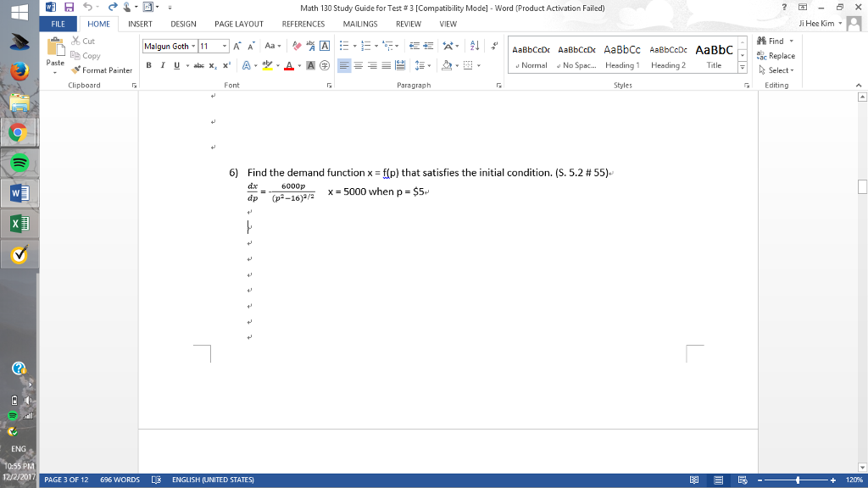The image size is (868, 488).
Task: Open the Font name dropdown
Action: (193, 47)
